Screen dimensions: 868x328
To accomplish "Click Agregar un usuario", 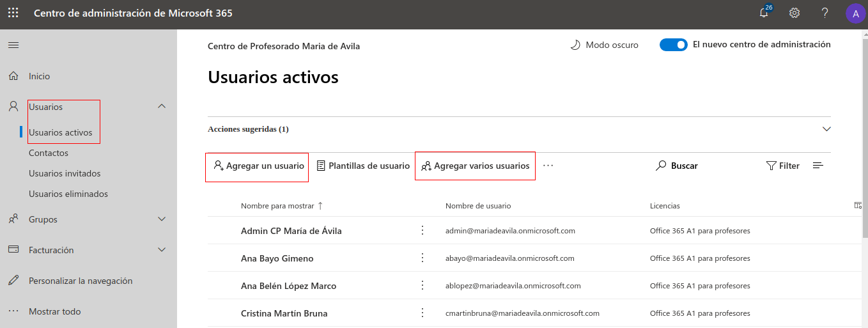I will point(258,166).
